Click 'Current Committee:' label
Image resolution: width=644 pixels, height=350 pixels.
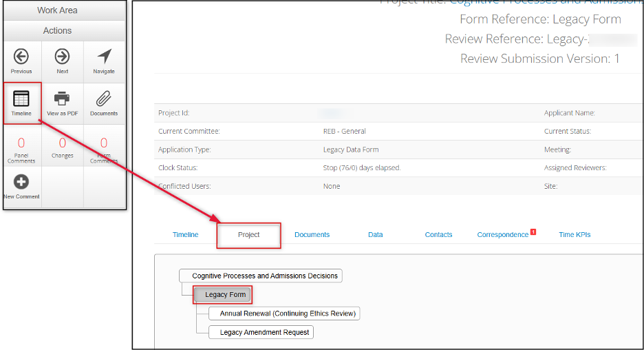[189, 131]
